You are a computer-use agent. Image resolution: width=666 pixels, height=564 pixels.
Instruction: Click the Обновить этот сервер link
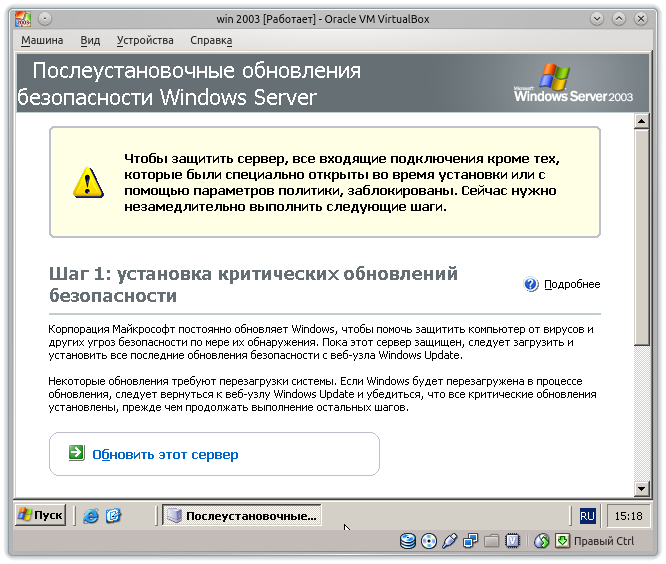165,454
